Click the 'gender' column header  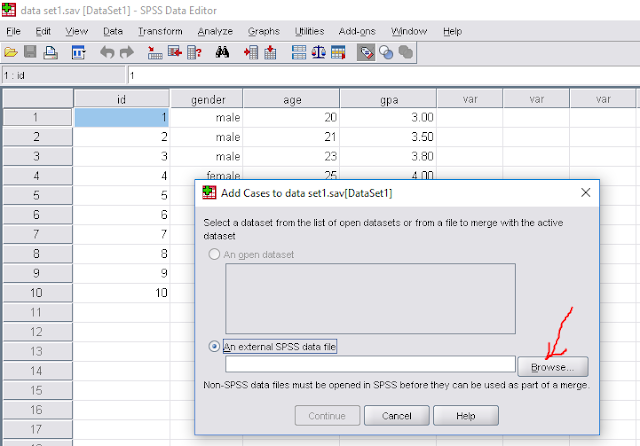(x=207, y=99)
